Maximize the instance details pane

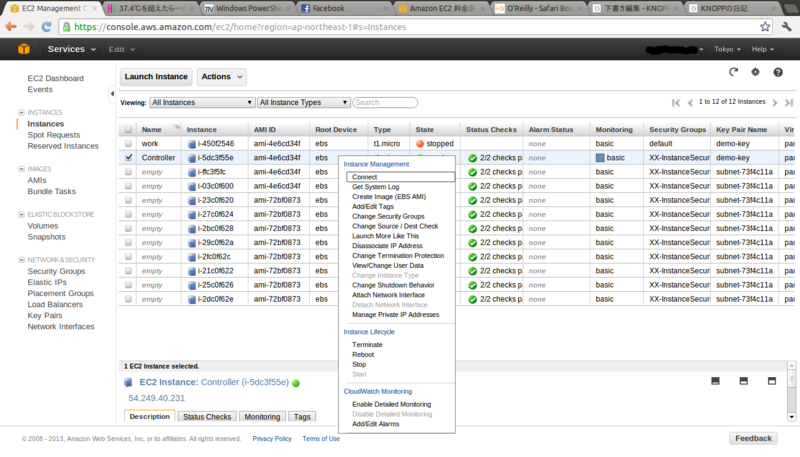771,381
